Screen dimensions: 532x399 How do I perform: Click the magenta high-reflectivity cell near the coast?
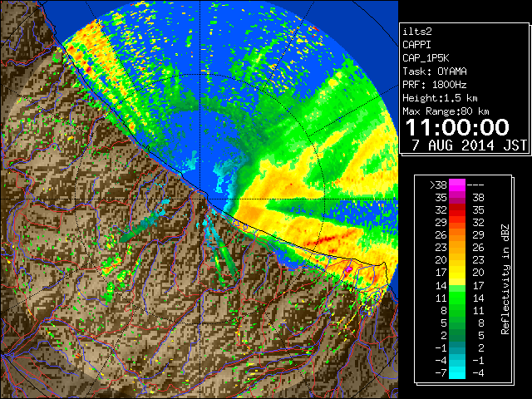348,268
